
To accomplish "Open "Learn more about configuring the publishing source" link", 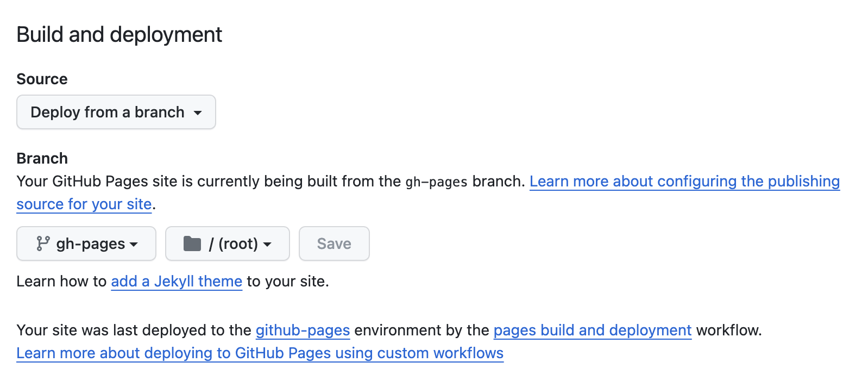I will (684, 181).
